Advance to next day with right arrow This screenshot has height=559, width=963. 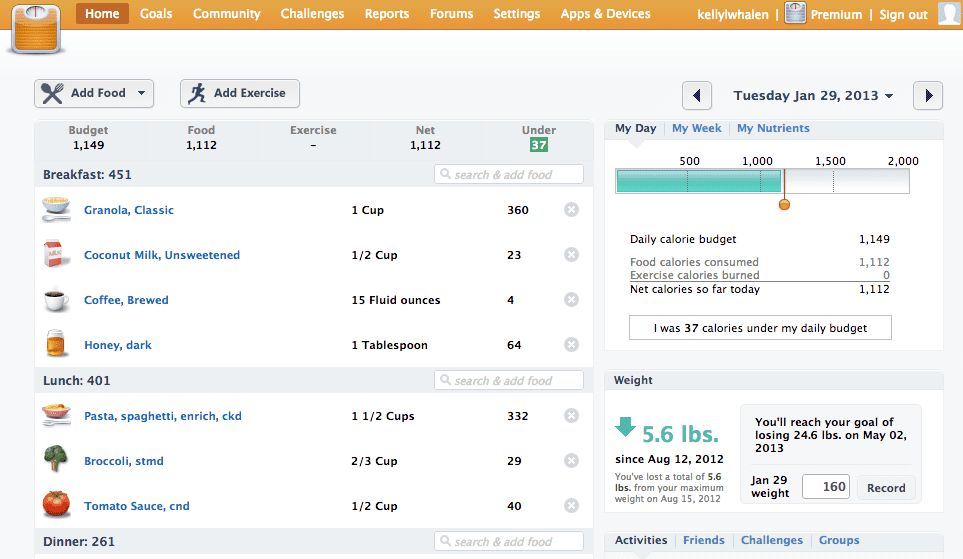pyautogui.click(x=928, y=96)
